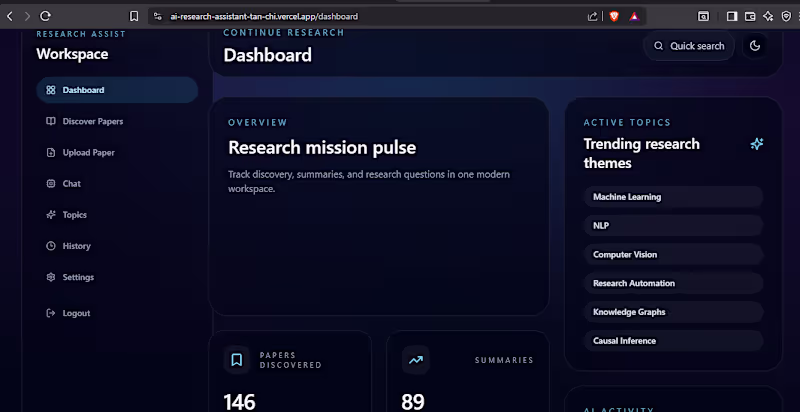The height and width of the screenshot is (412, 800).
Task: Show the browser sidebar panel icon
Action: click(732, 16)
